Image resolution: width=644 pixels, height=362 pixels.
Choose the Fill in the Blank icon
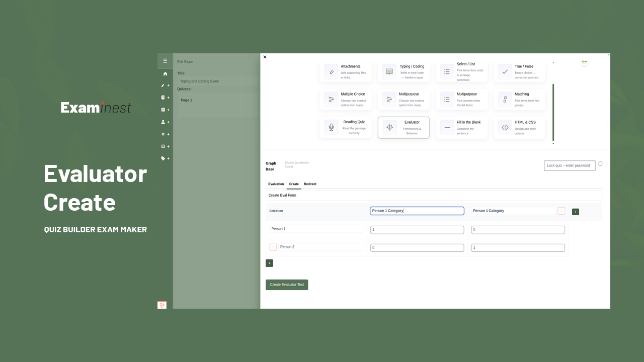pyautogui.click(x=447, y=127)
